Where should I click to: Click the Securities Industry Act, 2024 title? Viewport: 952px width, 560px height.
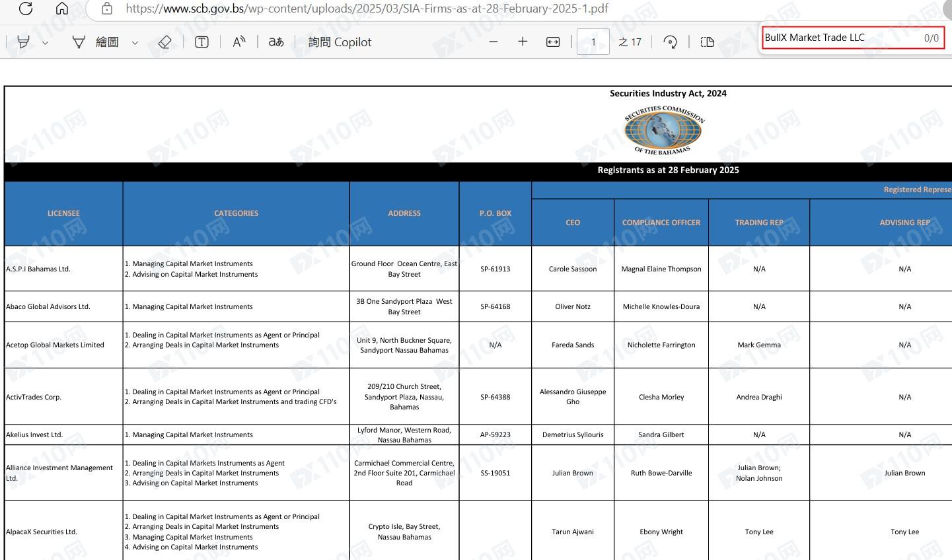point(668,93)
